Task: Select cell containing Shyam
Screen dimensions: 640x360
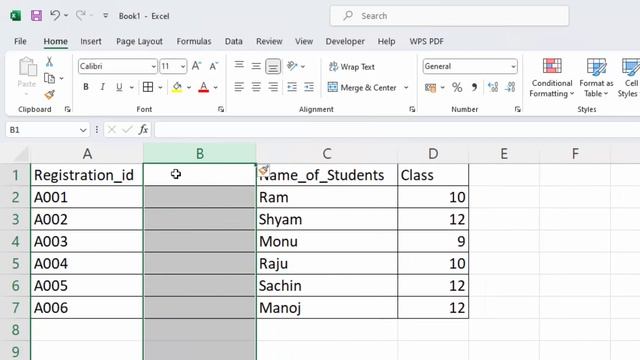Action: [327, 219]
